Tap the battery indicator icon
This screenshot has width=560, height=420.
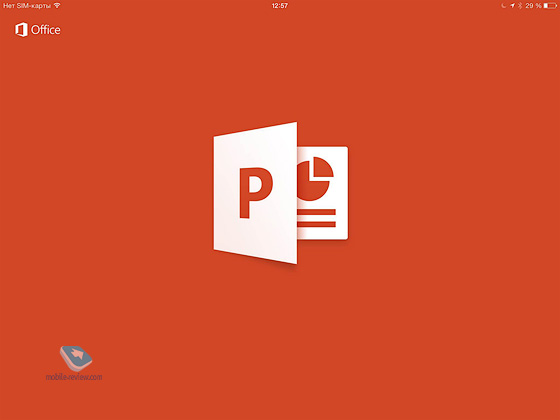point(550,6)
